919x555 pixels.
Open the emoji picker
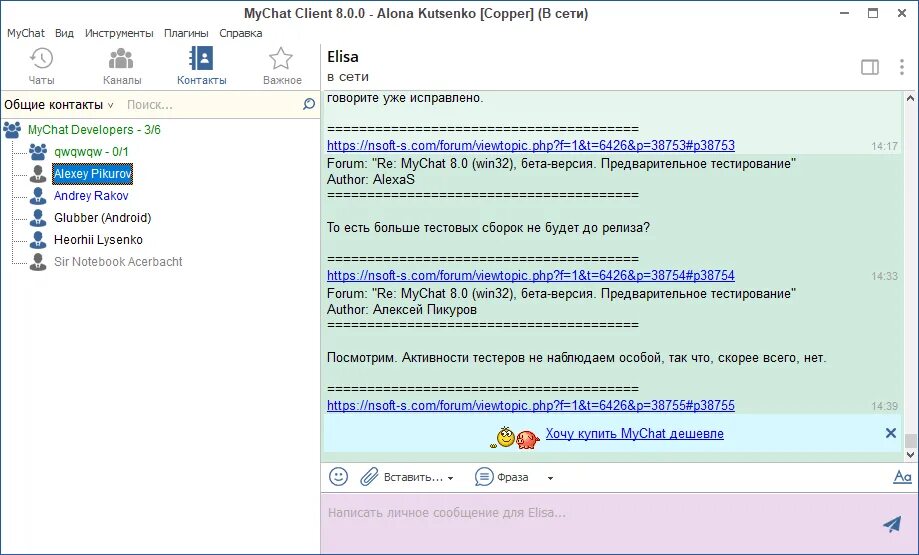[x=338, y=476]
